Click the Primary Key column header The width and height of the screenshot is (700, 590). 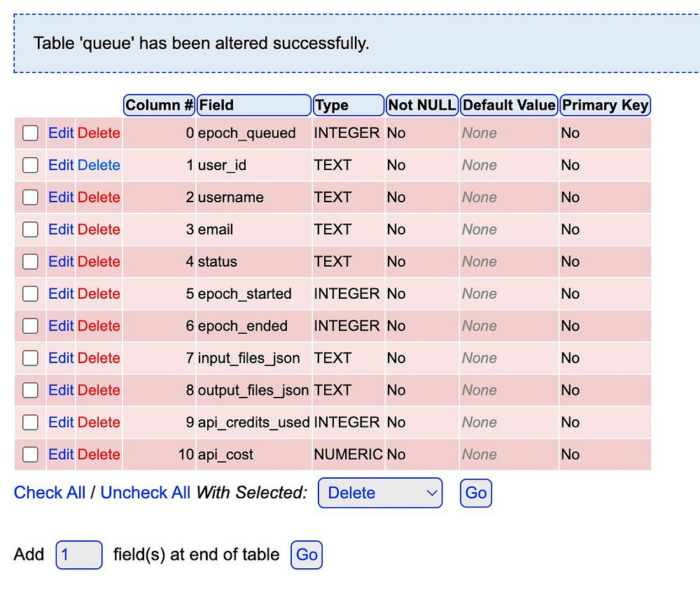click(605, 105)
